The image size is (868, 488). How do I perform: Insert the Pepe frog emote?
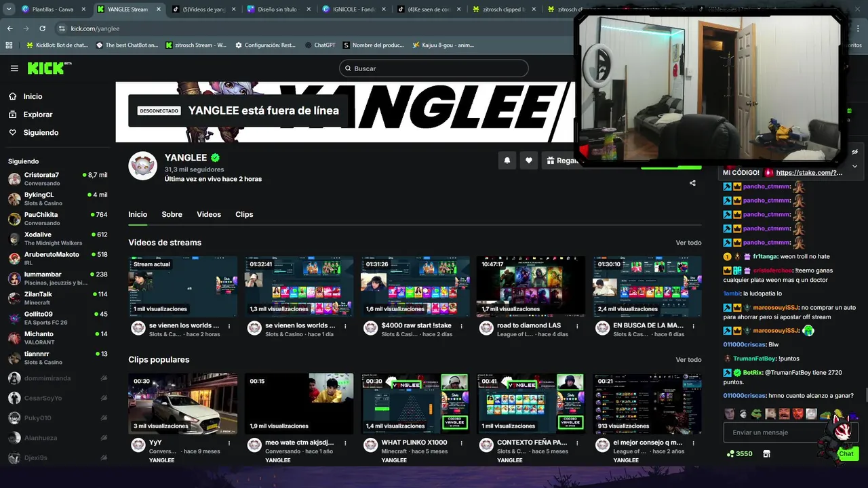pyautogui.click(x=757, y=413)
